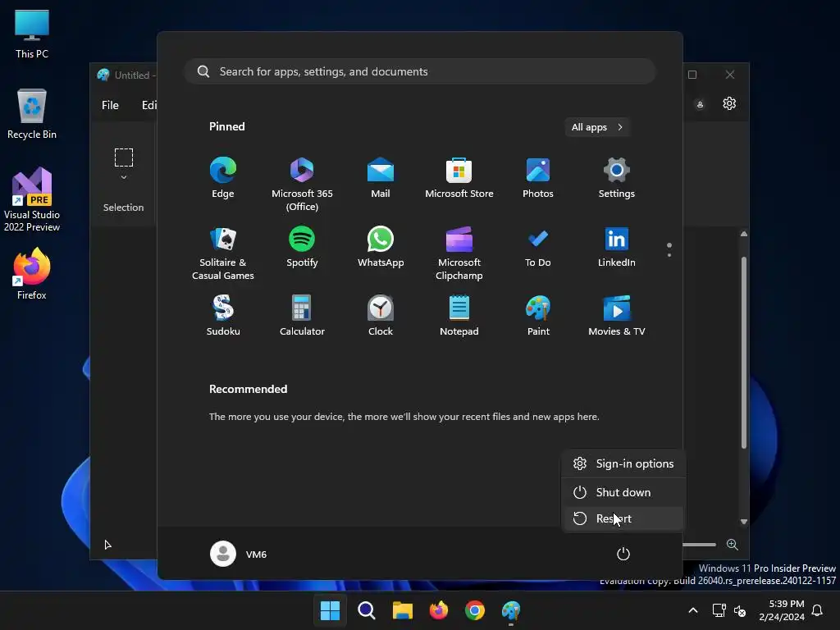Launch the Photos app
The height and width of the screenshot is (630, 840).
click(x=538, y=178)
